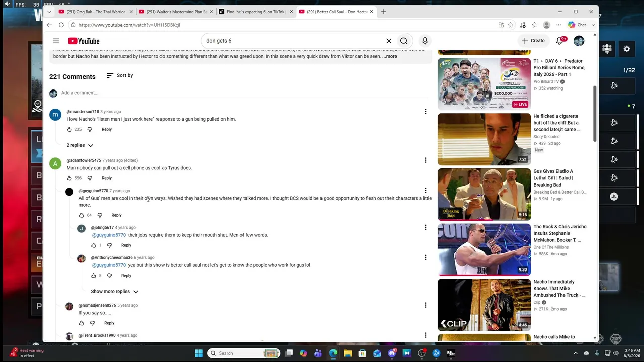
Task: Reply to @guyguino5770's comment
Action: 116,215
